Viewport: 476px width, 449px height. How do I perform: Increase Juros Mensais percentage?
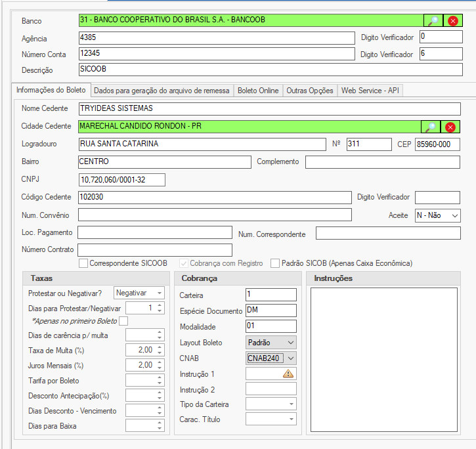pos(160,362)
